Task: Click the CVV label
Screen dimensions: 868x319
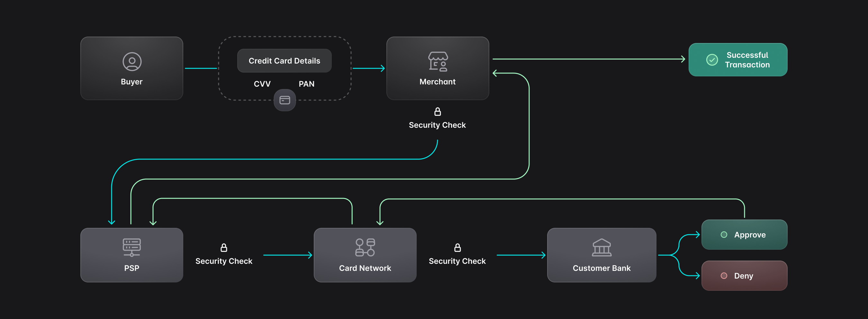Action: coord(262,84)
